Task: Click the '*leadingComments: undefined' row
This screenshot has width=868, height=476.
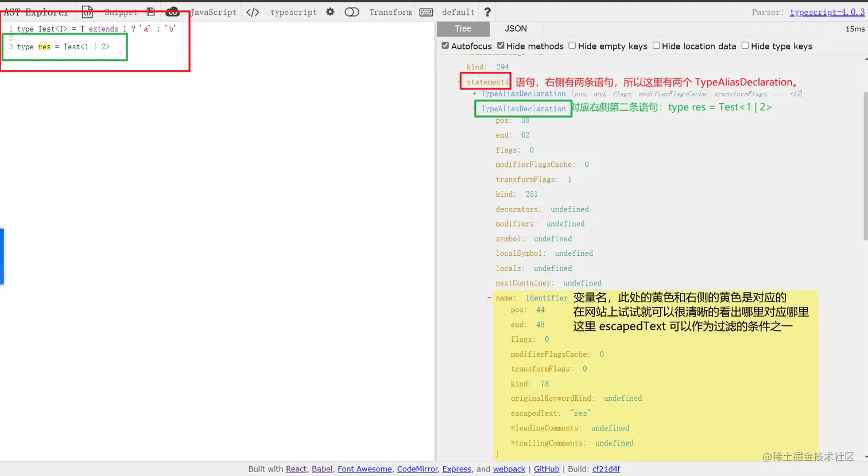Action: point(570,428)
